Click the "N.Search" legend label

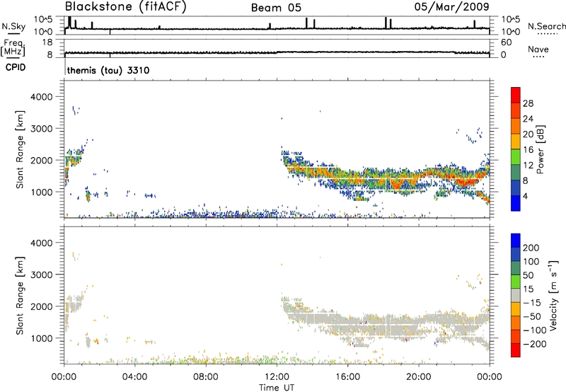[547, 26]
